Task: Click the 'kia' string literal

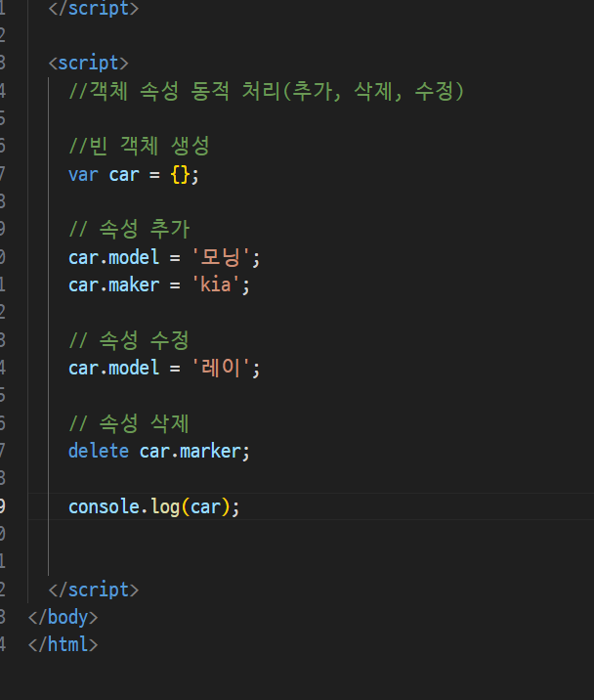Action: click(216, 284)
